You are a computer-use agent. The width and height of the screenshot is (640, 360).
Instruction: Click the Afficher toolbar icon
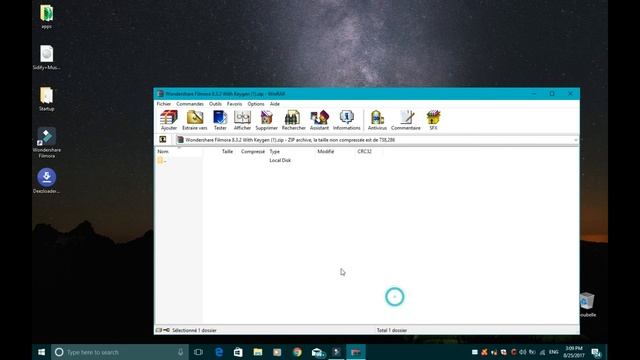click(242, 120)
